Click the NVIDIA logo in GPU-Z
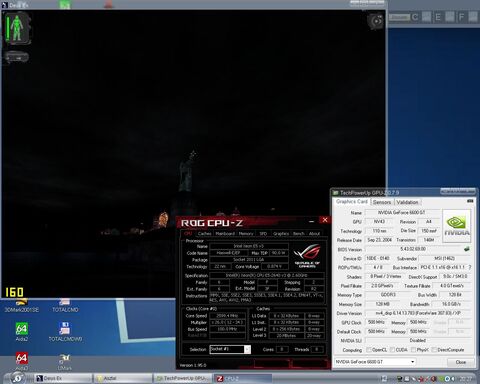This screenshot has width=480, height=384. tap(457, 226)
